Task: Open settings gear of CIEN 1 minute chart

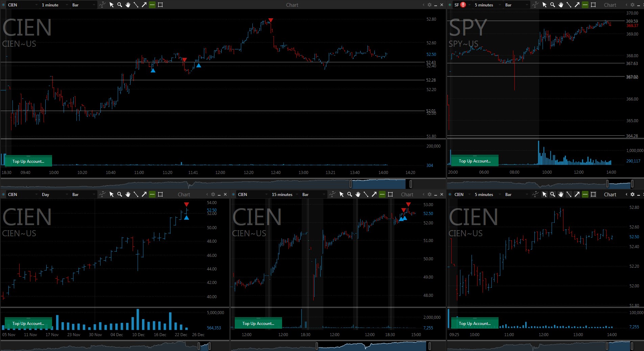Action: [430, 5]
